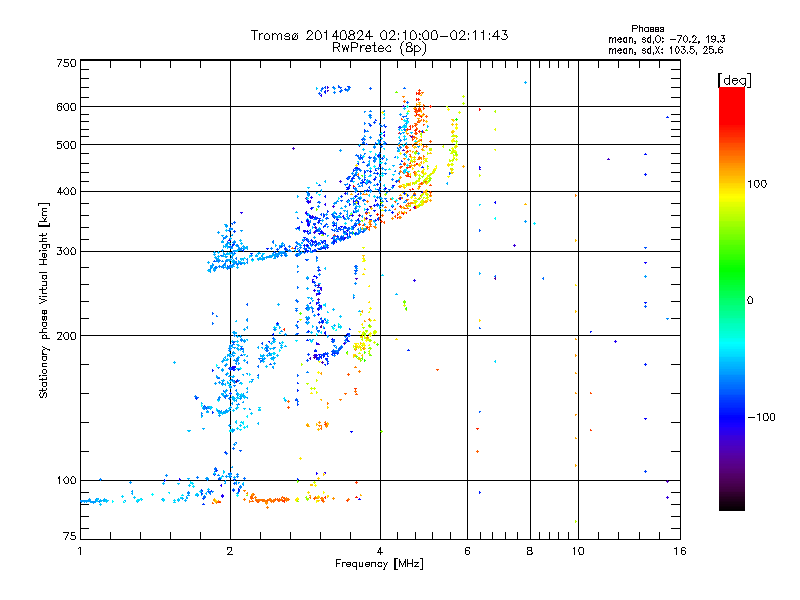Viewport: 800px width, 600px height.
Task: Click the y-axis tick label '75'
Action: click(70, 536)
